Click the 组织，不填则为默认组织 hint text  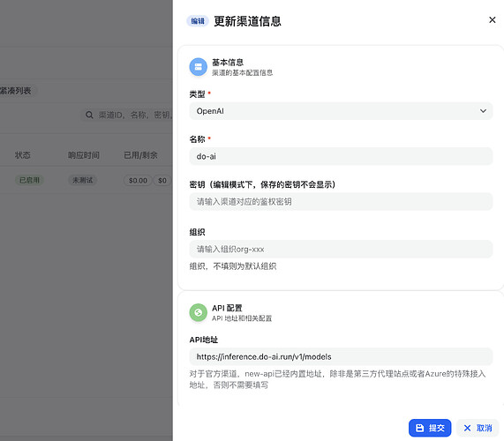click(x=233, y=266)
